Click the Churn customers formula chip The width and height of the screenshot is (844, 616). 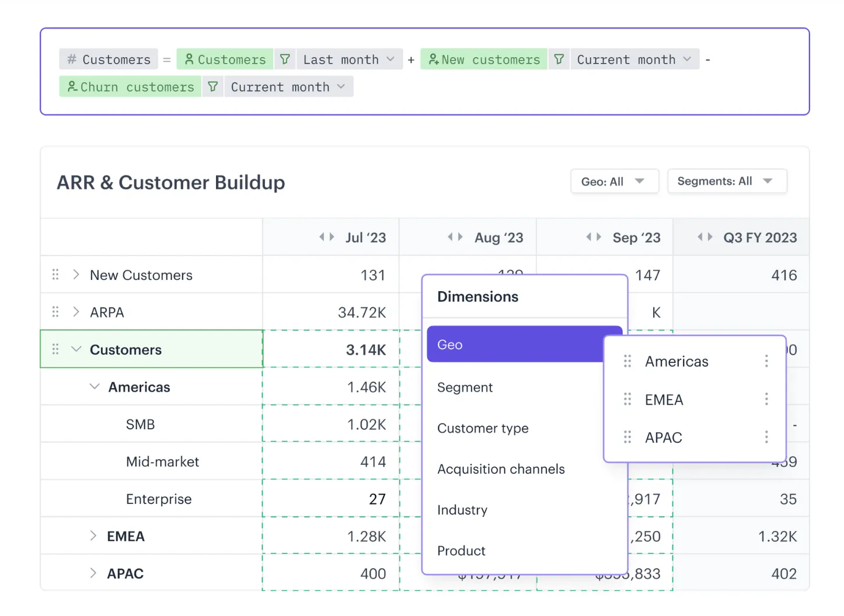(x=130, y=87)
